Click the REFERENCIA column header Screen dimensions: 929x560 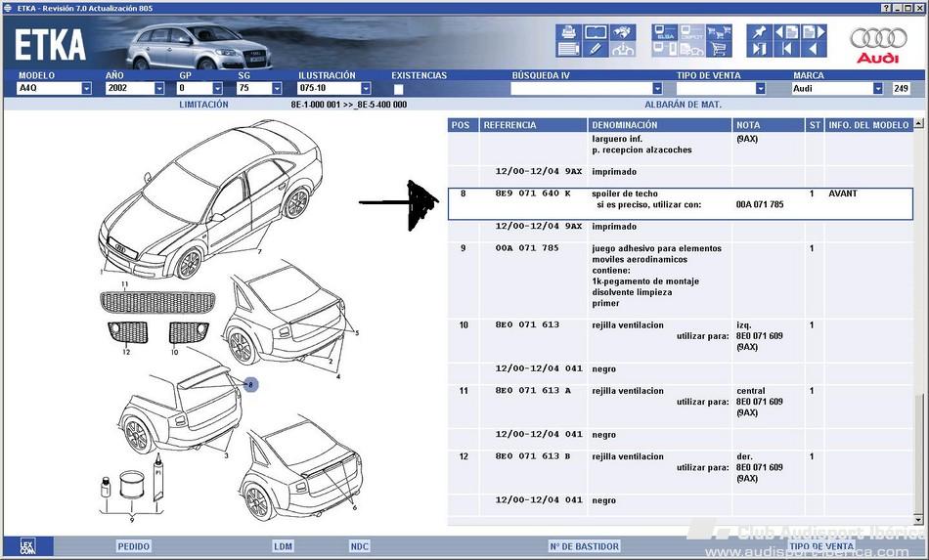[x=533, y=125]
